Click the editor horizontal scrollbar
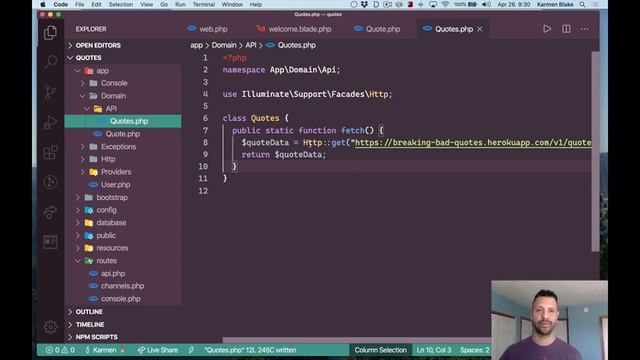This screenshot has width=640, height=360. 357,340
